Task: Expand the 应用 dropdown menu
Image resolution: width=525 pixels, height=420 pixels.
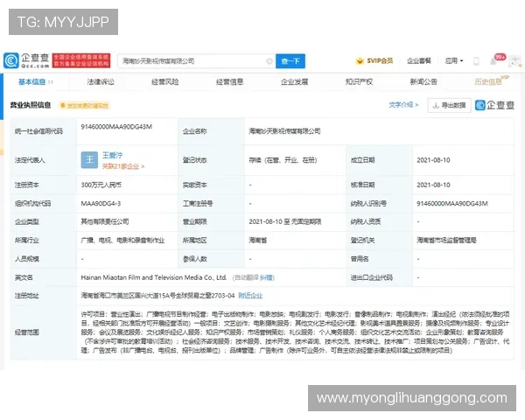Action: (453, 61)
